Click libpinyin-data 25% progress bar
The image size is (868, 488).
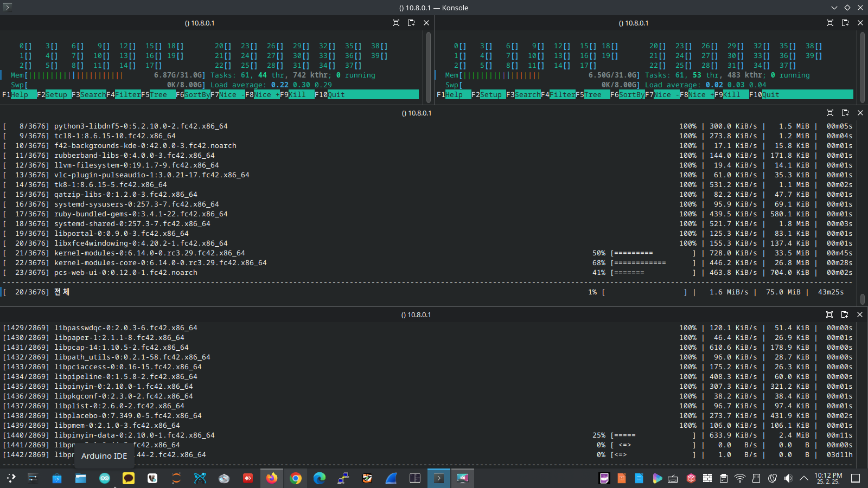pyautogui.click(x=653, y=435)
